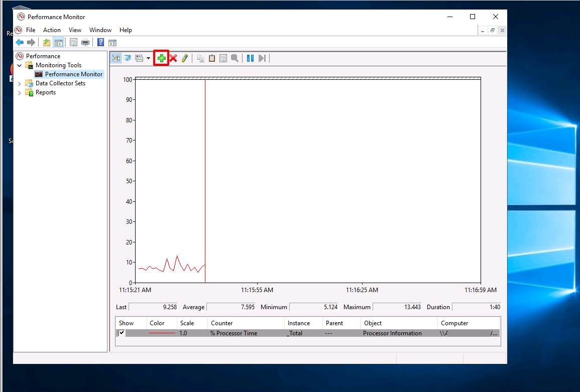The image size is (580, 392).
Task: Delete the selected counter with the red X
Action: tap(173, 58)
